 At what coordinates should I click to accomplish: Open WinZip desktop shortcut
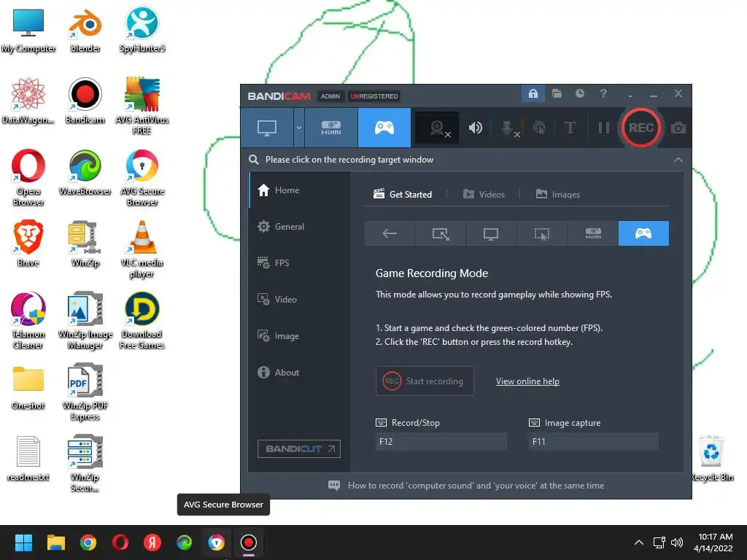point(85,244)
